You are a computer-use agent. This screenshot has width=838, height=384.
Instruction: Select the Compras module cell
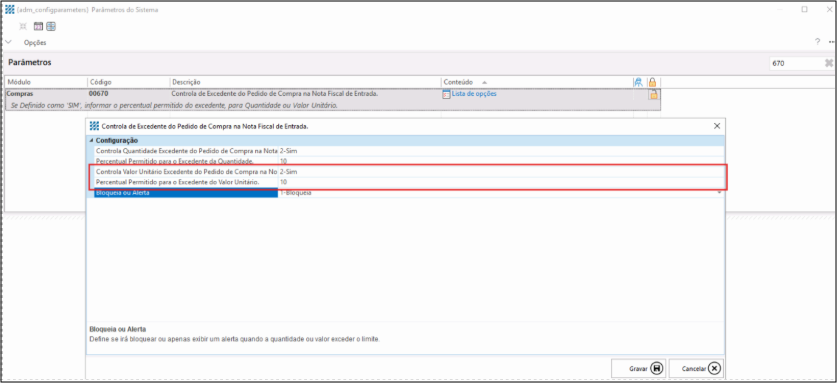coord(46,94)
